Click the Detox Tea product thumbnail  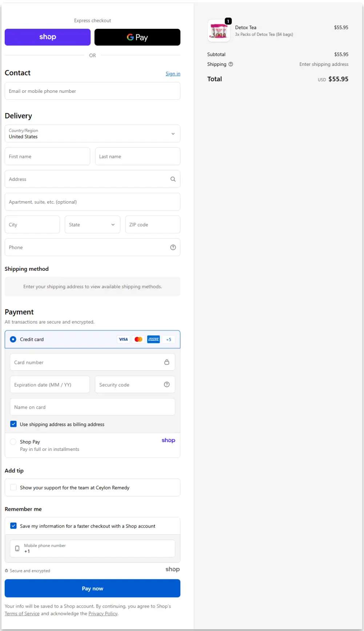point(219,31)
